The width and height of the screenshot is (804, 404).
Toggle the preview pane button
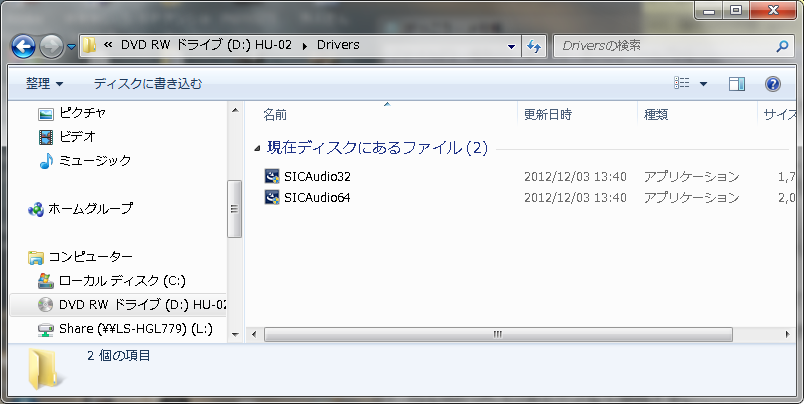coord(737,84)
